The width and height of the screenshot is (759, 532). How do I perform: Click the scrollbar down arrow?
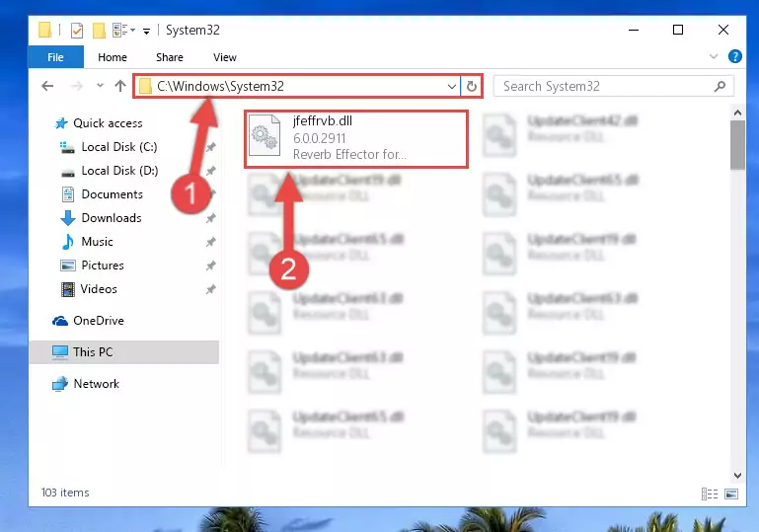pos(737,476)
